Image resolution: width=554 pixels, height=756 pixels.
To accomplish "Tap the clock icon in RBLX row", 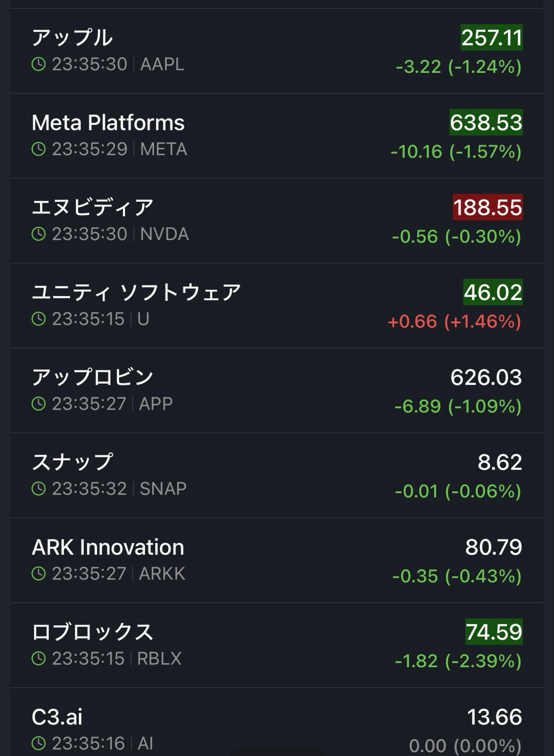I will [38, 658].
